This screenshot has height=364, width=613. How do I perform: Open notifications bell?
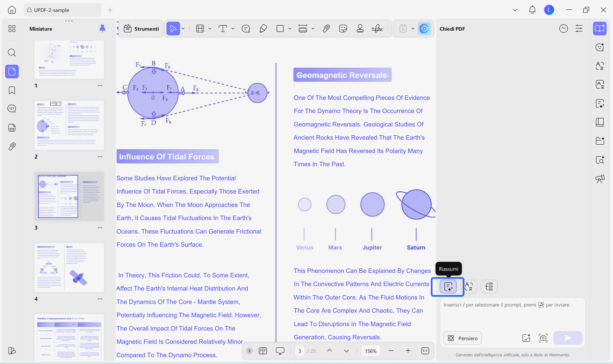tap(532, 10)
